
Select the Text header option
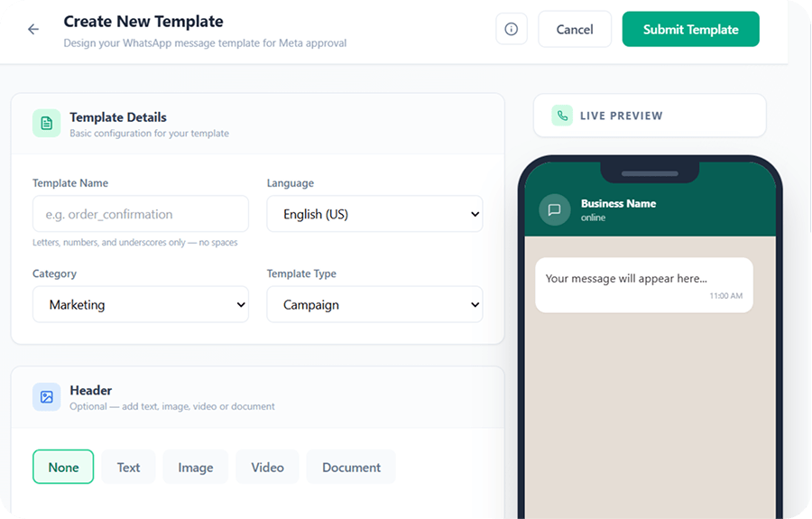[128, 468]
